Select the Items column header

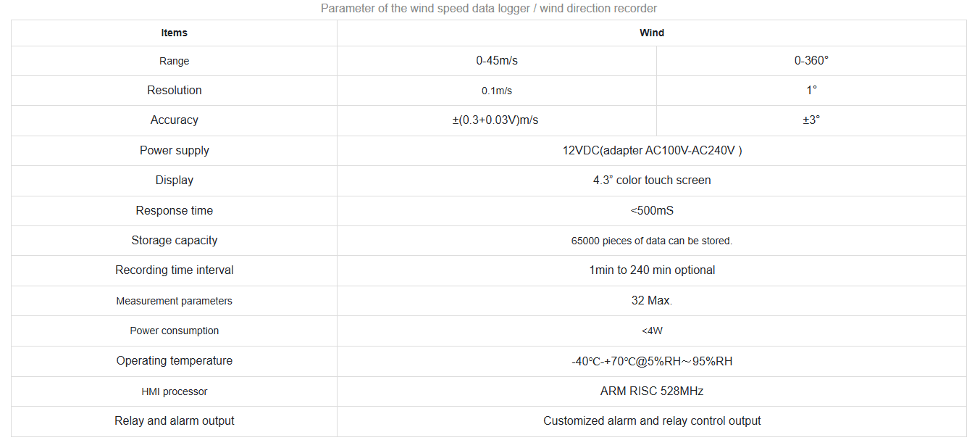pos(174,33)
